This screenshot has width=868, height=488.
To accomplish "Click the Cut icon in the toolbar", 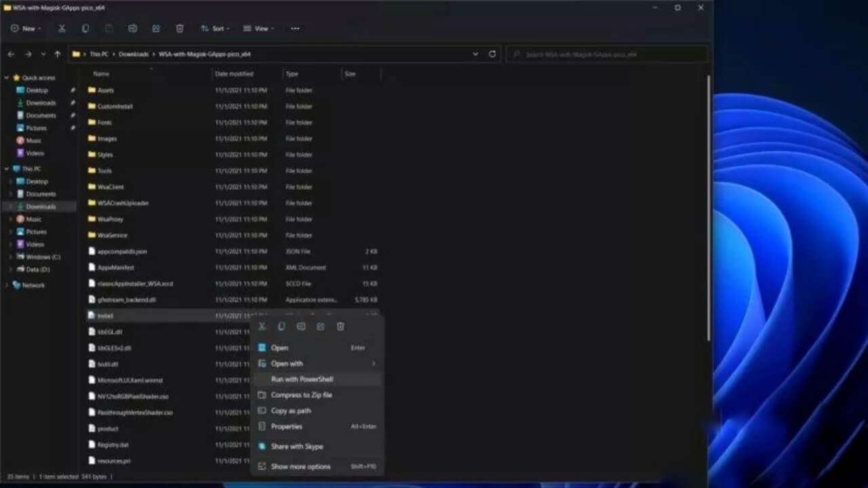I will pyautogui.click(x=62, y=28).
